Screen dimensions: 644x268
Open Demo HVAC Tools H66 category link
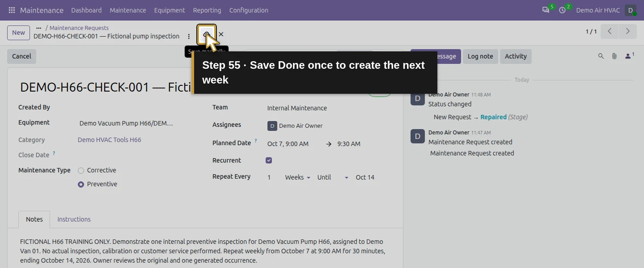pos(110,140)
